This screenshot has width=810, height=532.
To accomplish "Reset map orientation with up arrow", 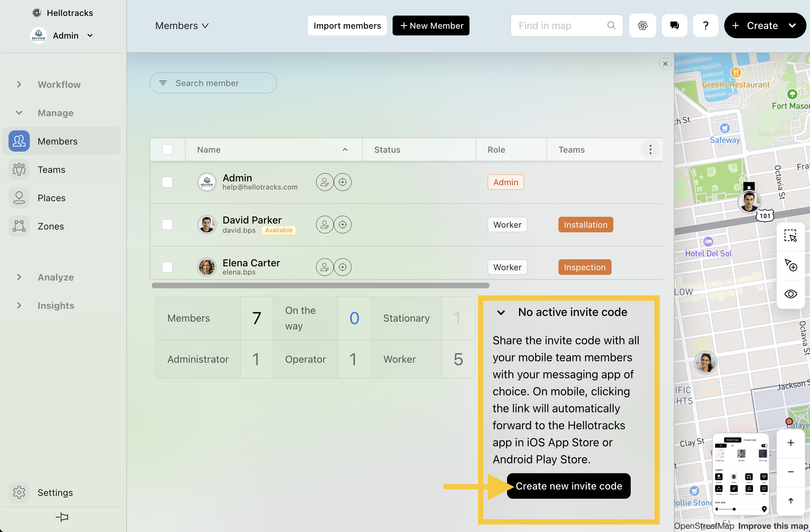I will point(791,501).
